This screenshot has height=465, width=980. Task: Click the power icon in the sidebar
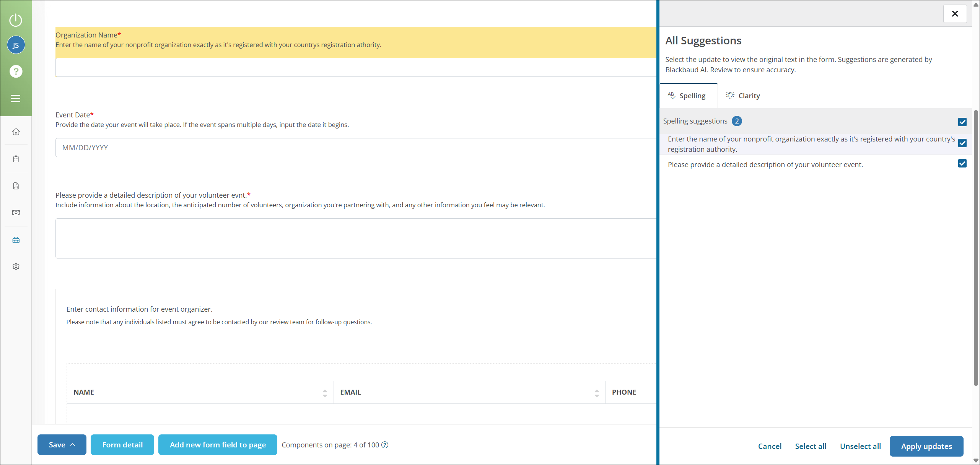coord(16,20)
